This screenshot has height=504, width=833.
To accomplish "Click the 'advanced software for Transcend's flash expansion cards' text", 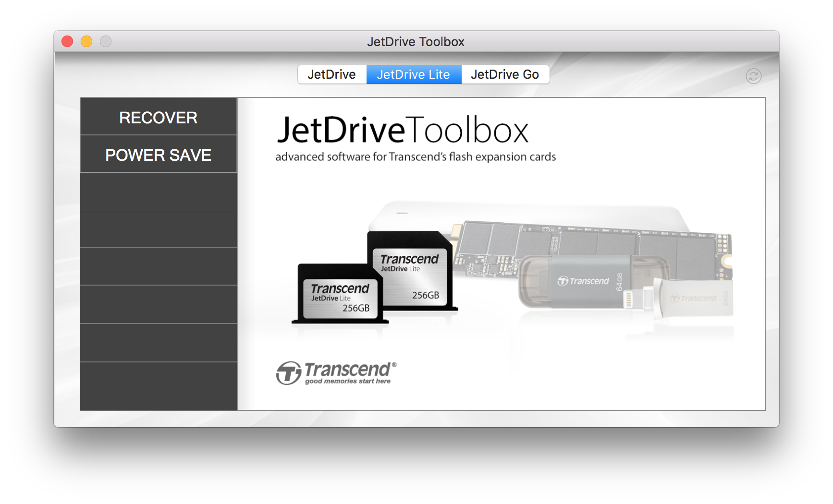I will click(x=416, y=157).
